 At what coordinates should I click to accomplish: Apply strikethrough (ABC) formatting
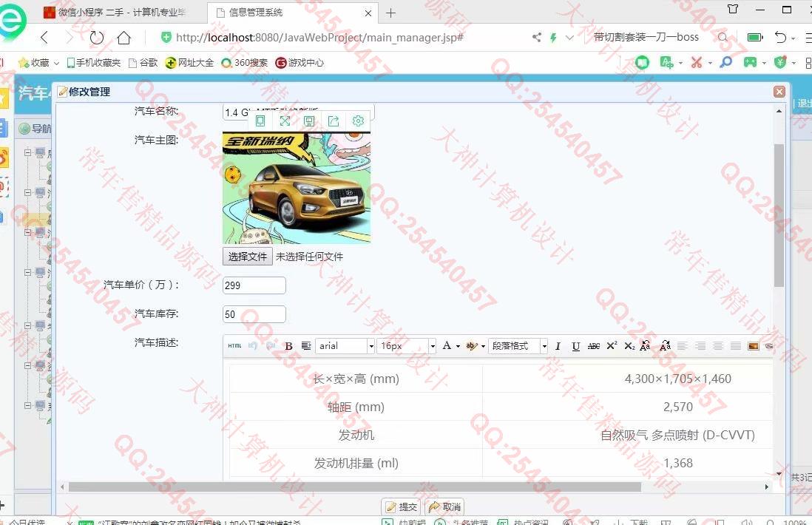click(593, 346)
